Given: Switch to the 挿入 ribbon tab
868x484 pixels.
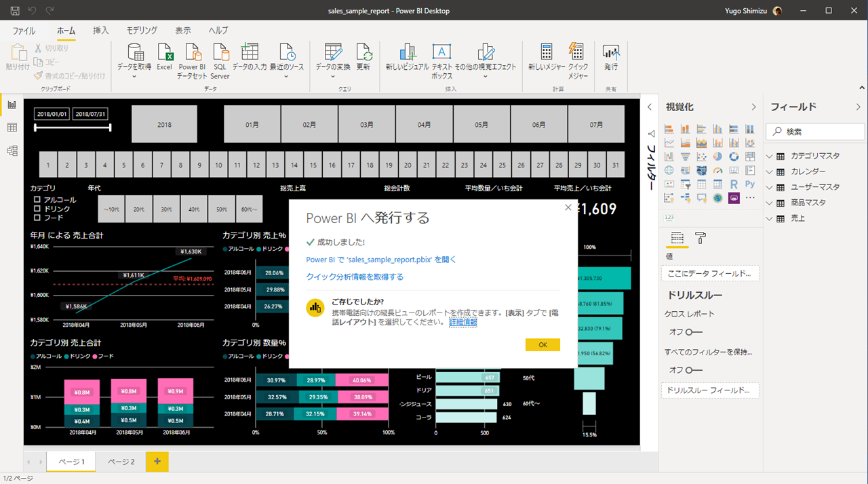Looking at the screenshot, I should [100, 31].
